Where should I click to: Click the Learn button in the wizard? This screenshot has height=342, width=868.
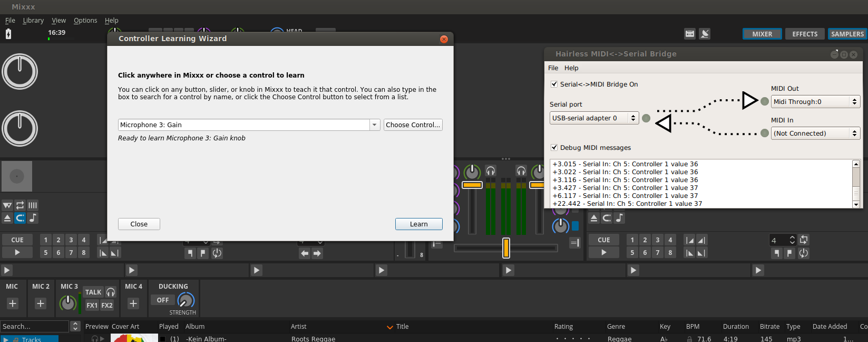click(419, 224)
